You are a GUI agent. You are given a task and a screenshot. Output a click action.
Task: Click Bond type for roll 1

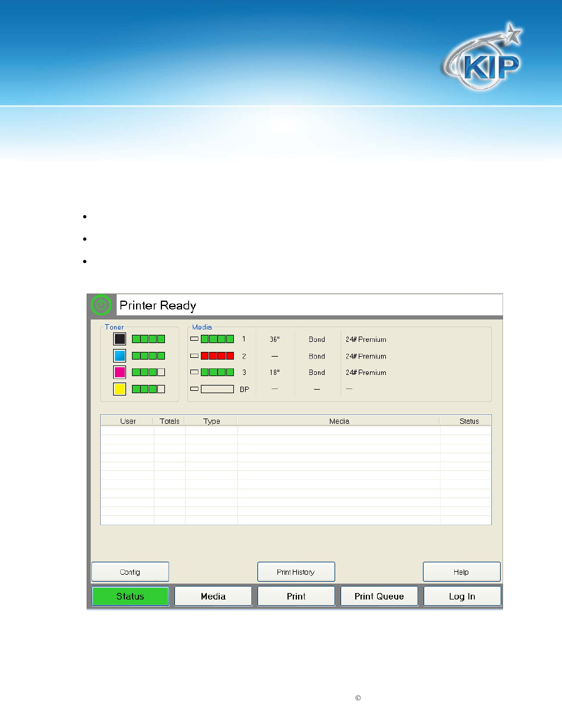317,340
